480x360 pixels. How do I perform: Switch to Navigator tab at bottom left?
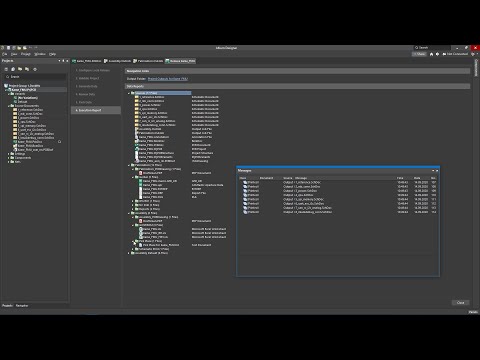tap(22, 306)
